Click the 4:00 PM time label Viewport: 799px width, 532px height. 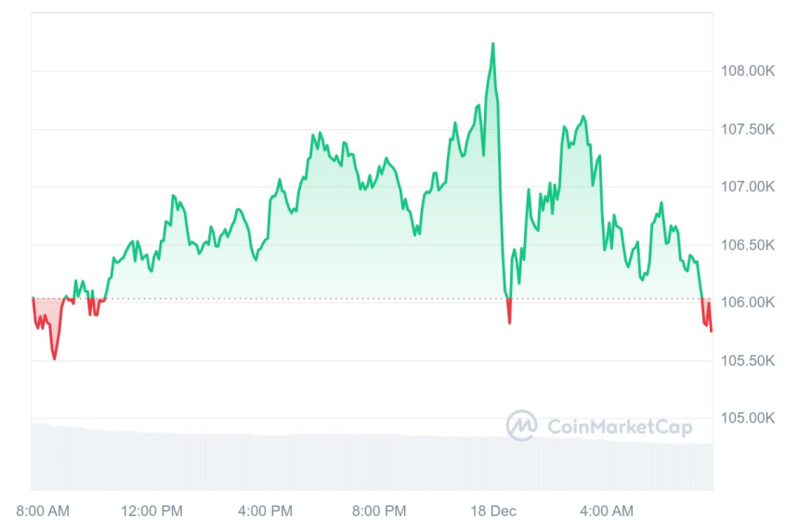(267, 511)
